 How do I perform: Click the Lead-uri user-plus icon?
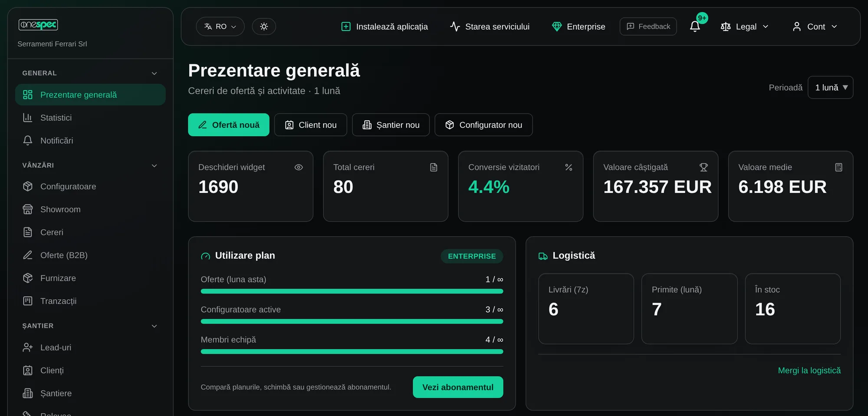click(x=28, y=347)
